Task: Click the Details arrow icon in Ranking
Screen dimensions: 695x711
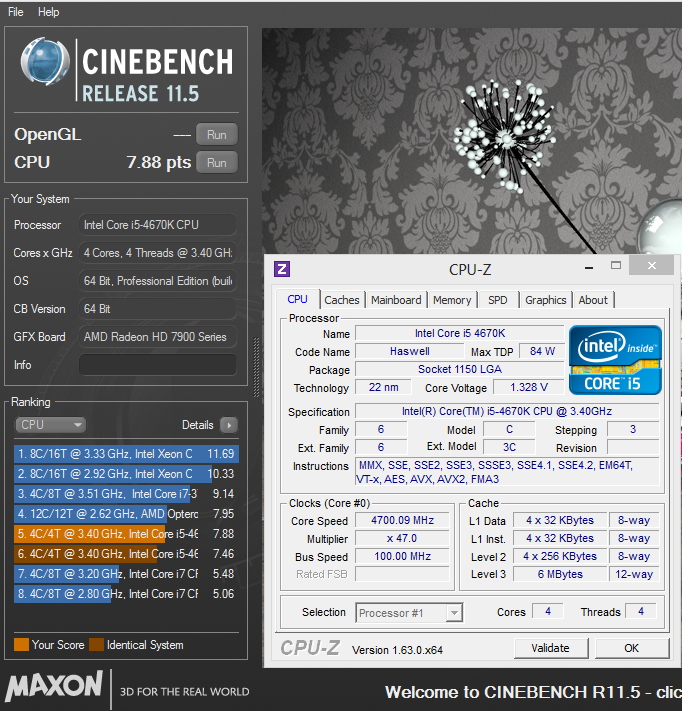Action: [229, 425]
